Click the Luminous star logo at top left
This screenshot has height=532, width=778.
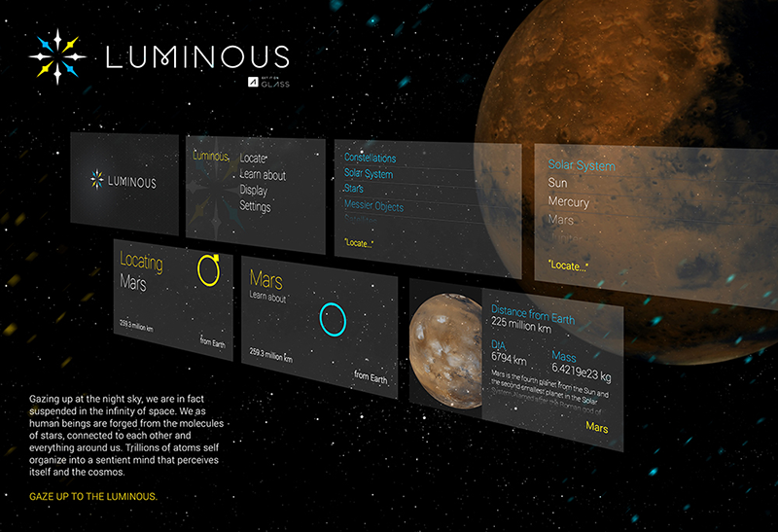tap(57, 56)
